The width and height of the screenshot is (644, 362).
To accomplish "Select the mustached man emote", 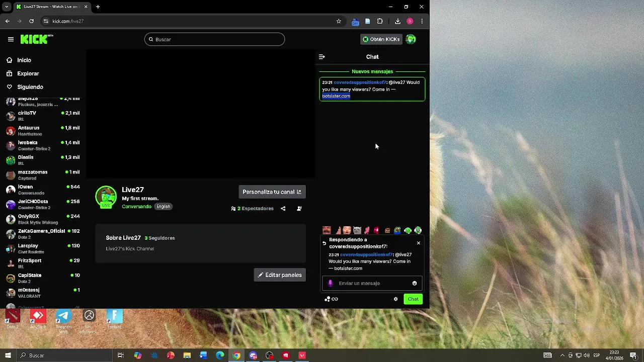I will 327,230.
